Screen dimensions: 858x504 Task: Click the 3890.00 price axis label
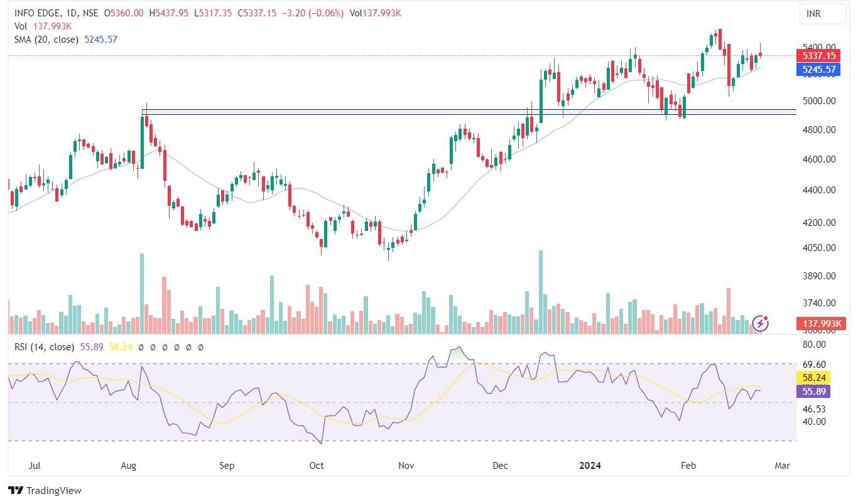pos(819,276)
